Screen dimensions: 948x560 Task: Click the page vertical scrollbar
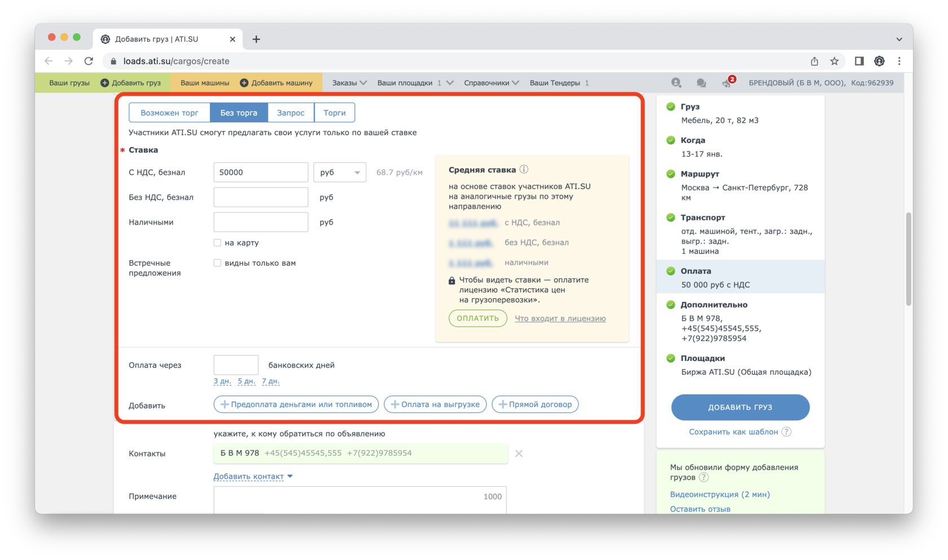click(x=908, y=259)
